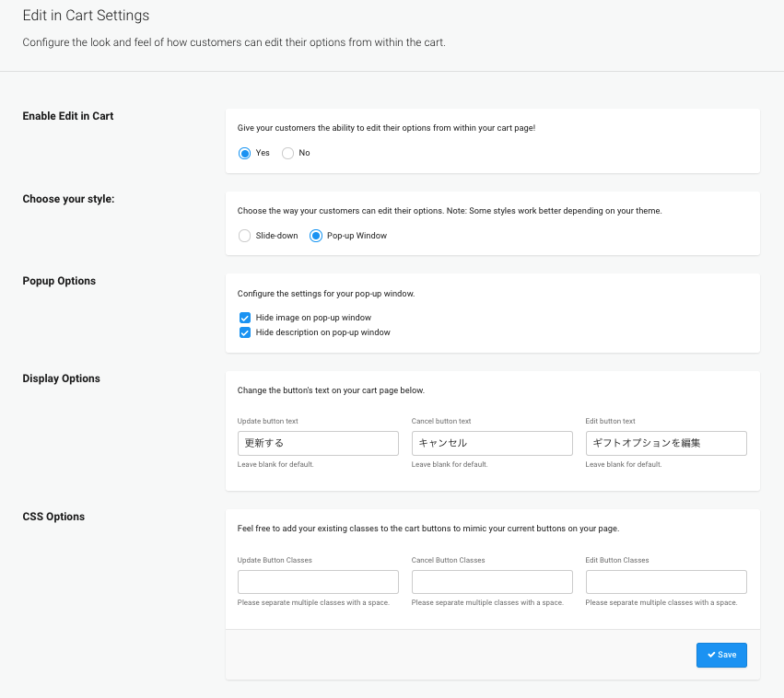
Task: Click the Enable Edit in Cart label
Action: coord(68,116)
